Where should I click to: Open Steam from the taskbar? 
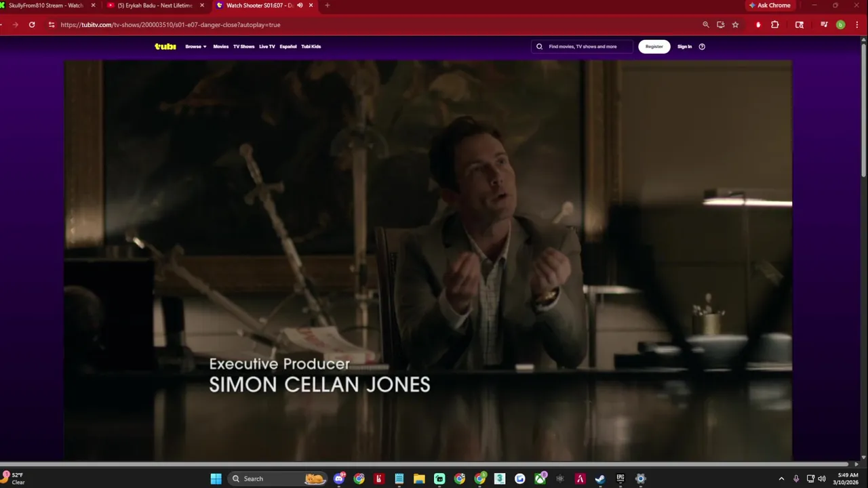(600, 479)
